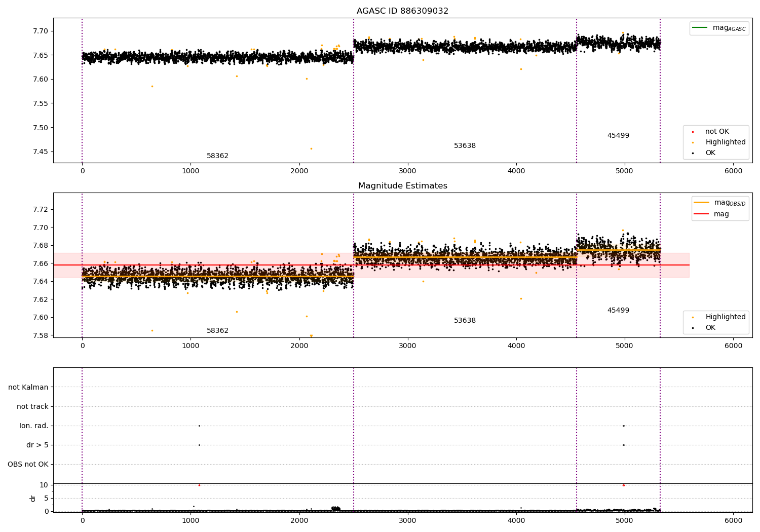Click the 'Magnitude Estimates' plot title
The image size is (760, 532).
[403, 186]
